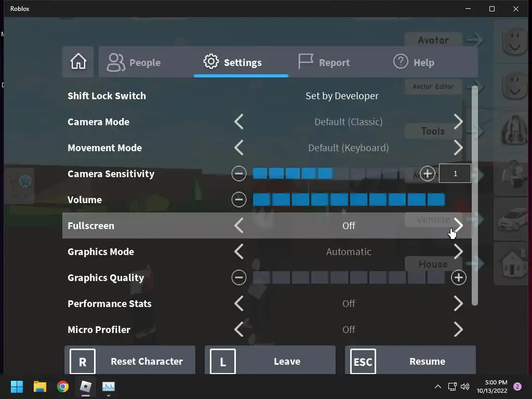This screenshot has height=399, width=532.
Task: Click left arrow for Movement Mode
Action: click(239, 148)
